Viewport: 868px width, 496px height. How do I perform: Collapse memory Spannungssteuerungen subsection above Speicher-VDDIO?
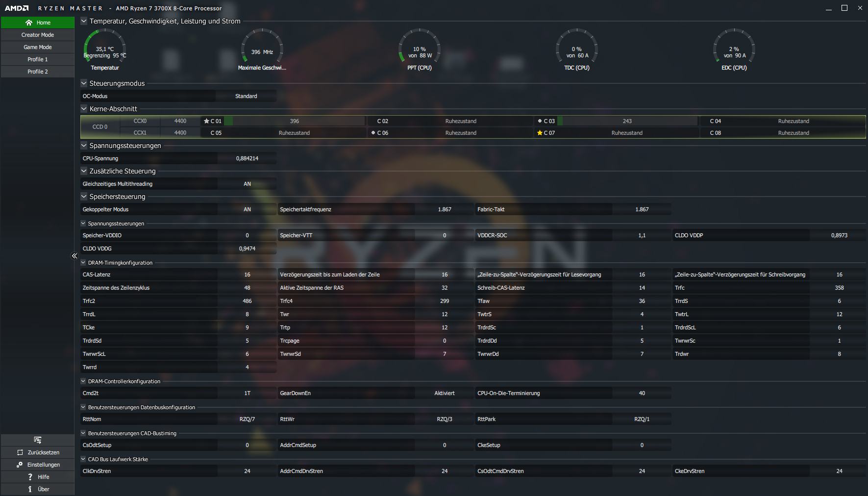83,223
